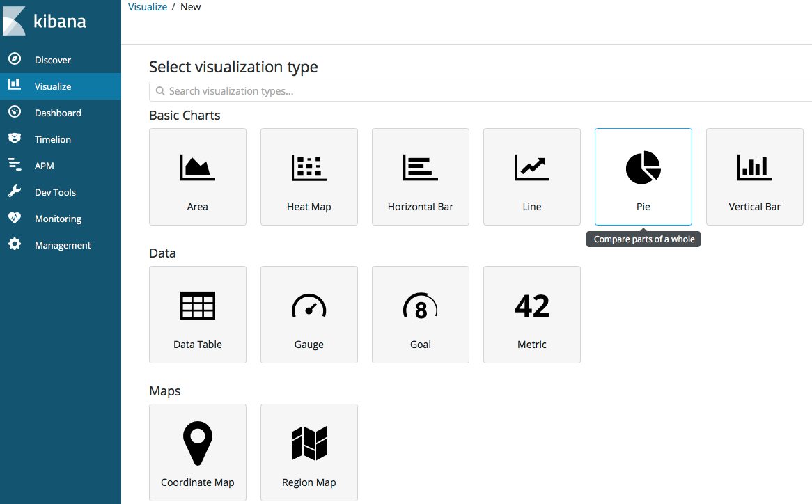Open Discover from the sidebar

(x=61, y=59)
